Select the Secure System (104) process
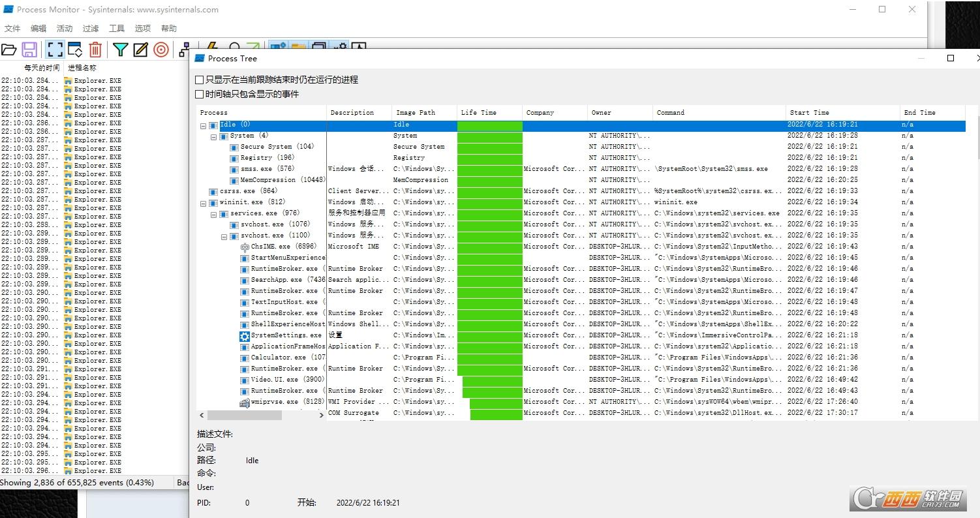This screenshot has height=518, width=980. pyautogui.click(x=277, y=147)
